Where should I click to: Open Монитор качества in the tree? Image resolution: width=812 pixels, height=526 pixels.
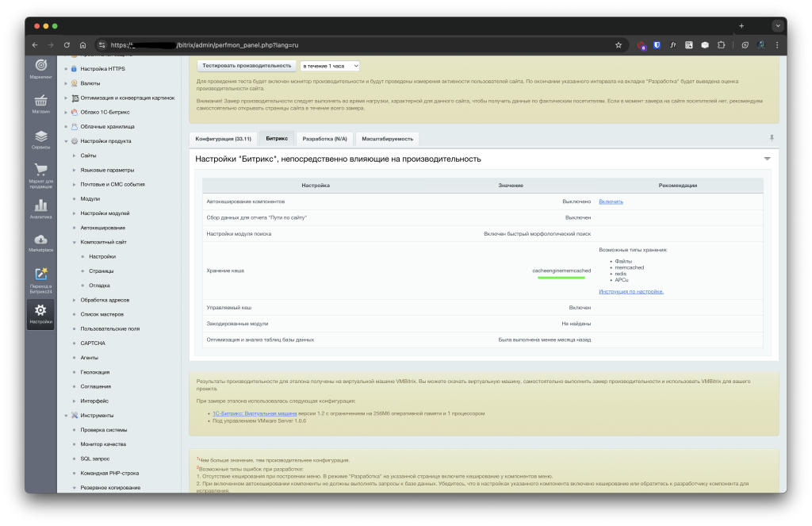[103, 444]
